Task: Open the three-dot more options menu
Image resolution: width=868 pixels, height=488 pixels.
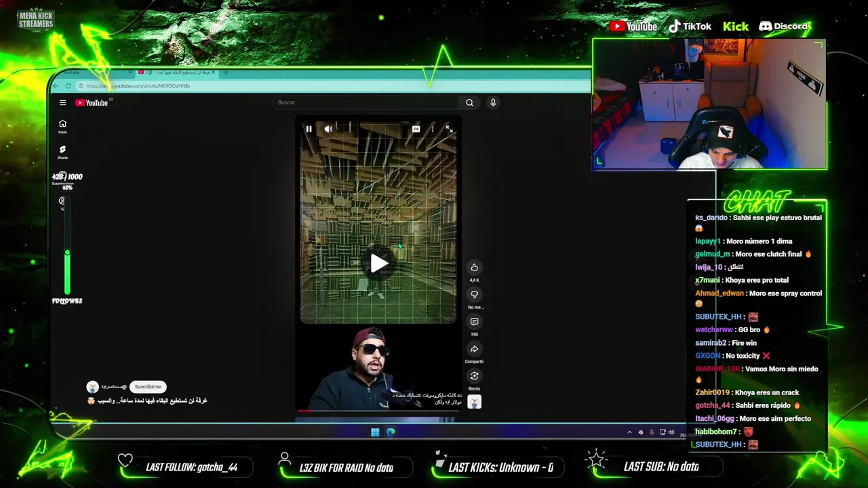Action: pyautogui.click(x=433, y=129)
